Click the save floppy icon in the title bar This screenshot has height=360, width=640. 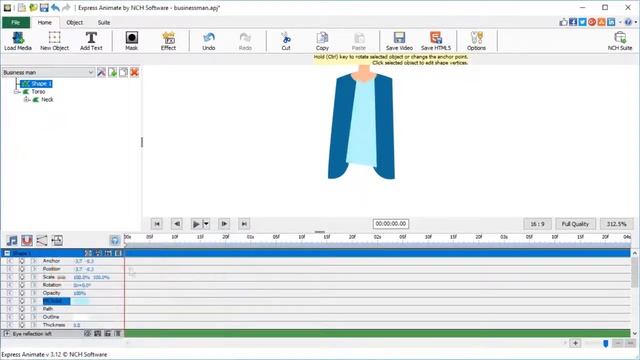click(x=44, y=7)
